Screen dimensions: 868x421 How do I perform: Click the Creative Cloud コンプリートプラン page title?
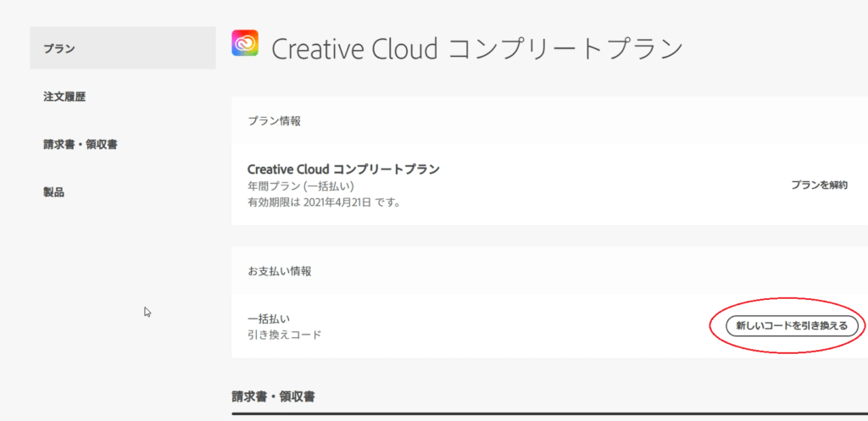tap(477, 48)
